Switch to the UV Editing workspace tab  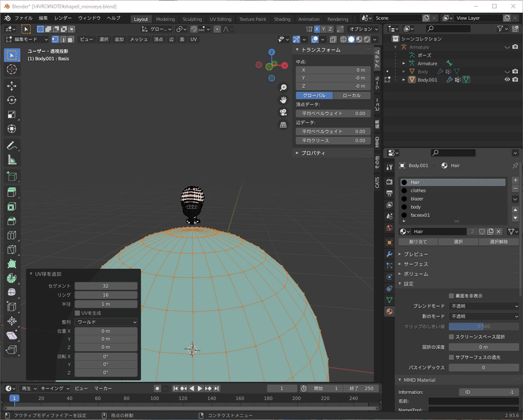(x=220, y=20)
